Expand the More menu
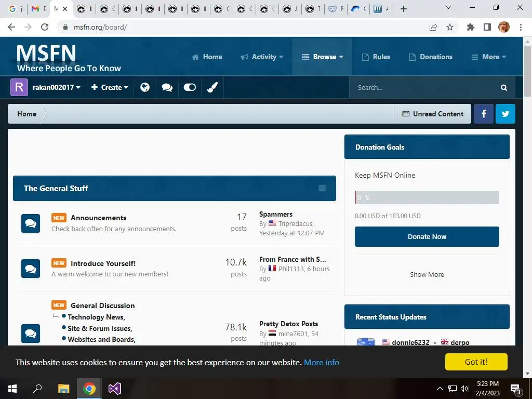The image size is (532, 399). pos(488,57)
